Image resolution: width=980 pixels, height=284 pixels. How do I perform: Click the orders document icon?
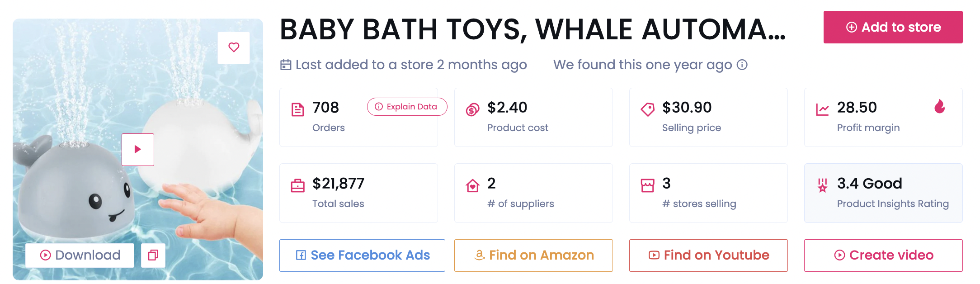[x=297, y=109]
